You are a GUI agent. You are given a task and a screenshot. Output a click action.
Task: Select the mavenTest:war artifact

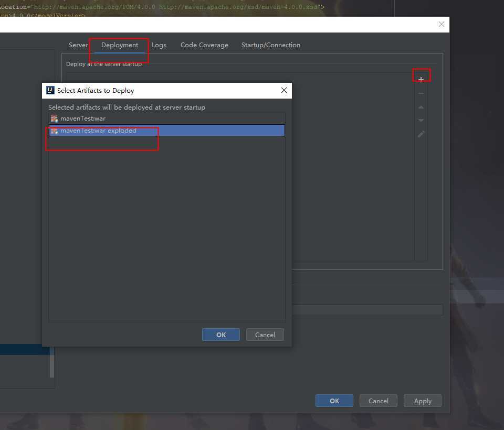[x=167, y=119]
